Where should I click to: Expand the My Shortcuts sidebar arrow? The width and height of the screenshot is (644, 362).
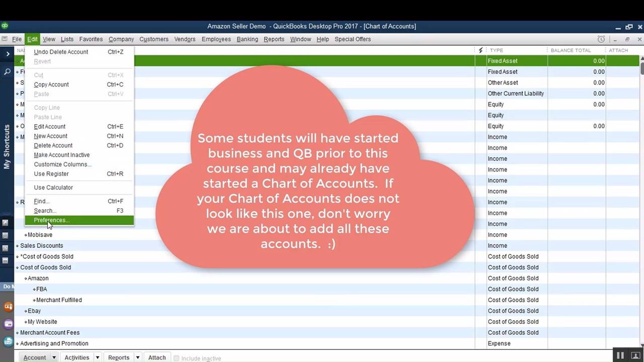click(x=8, y=54)
